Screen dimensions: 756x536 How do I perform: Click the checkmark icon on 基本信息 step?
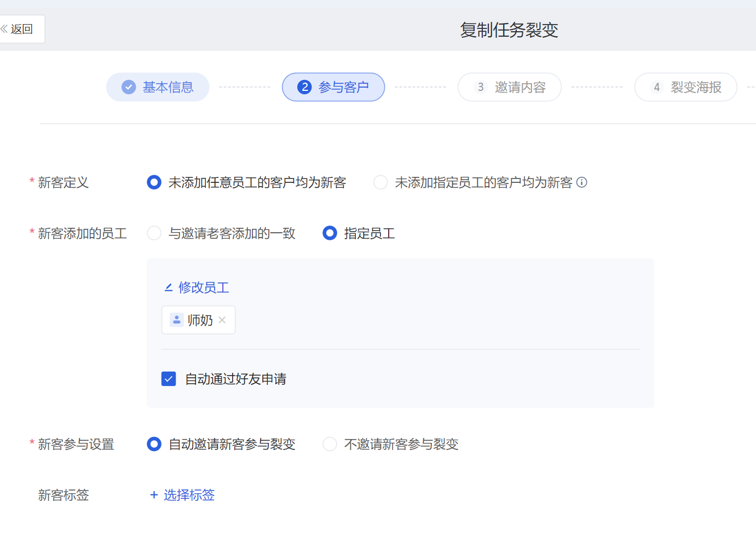pos(129,87)
